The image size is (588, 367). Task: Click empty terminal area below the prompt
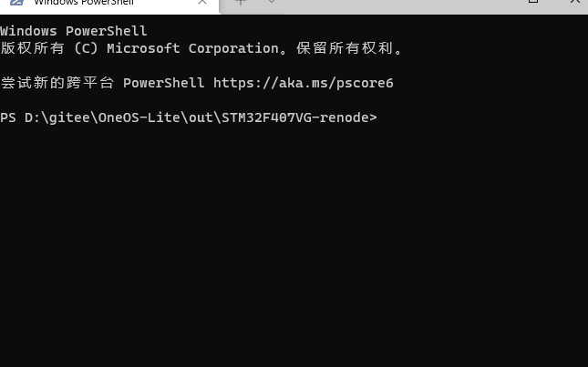coord(292,255)
